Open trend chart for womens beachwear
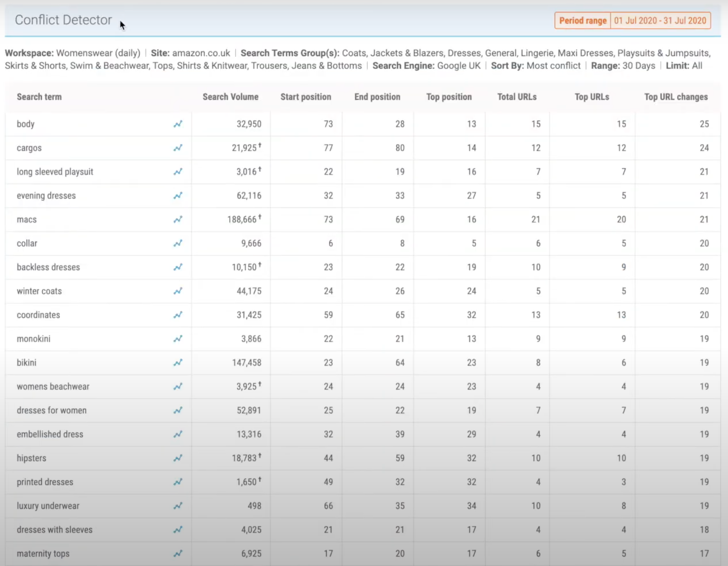 pos(178,387)
